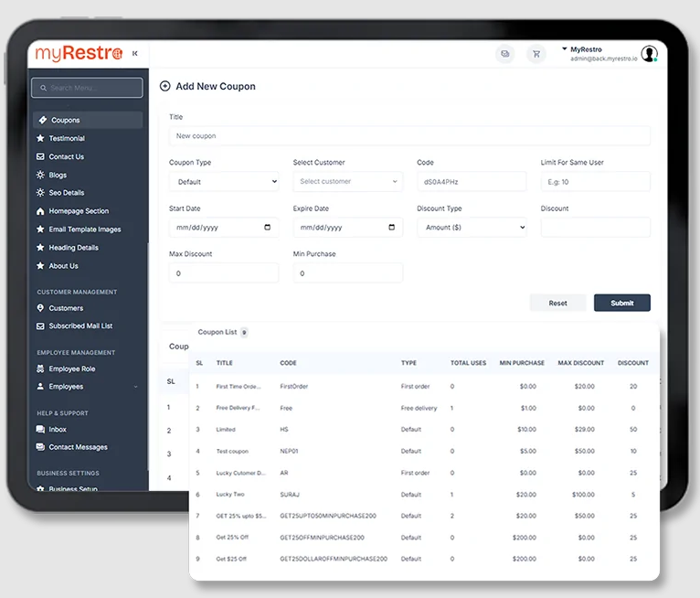
Task: Click the Contact Us envelope icon
Action: tap(40, 156)
